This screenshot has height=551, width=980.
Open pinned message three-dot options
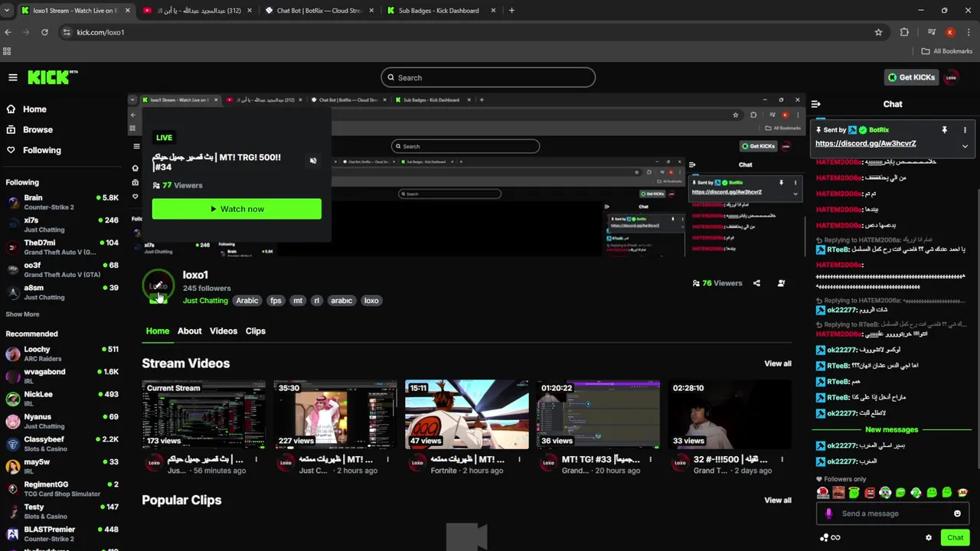[x=965, y=130]
